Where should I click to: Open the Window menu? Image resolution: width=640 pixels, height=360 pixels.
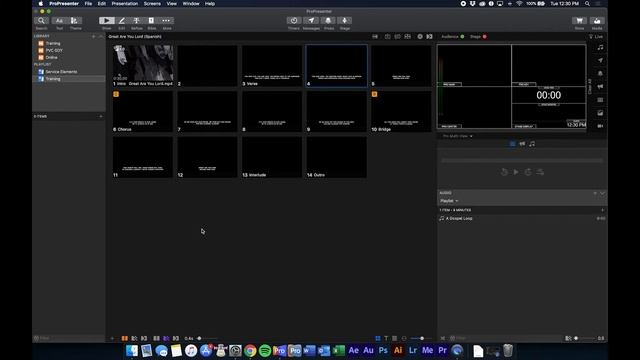coord(191,4)
